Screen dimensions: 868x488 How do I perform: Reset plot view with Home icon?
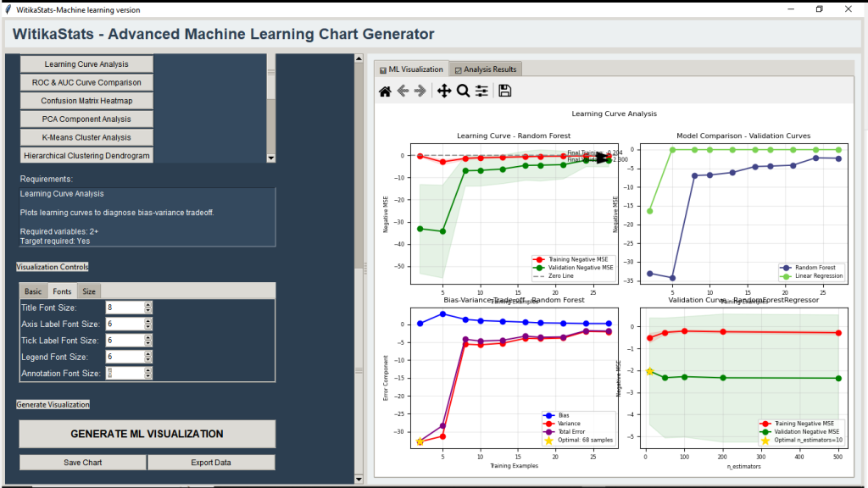(385, 91)
